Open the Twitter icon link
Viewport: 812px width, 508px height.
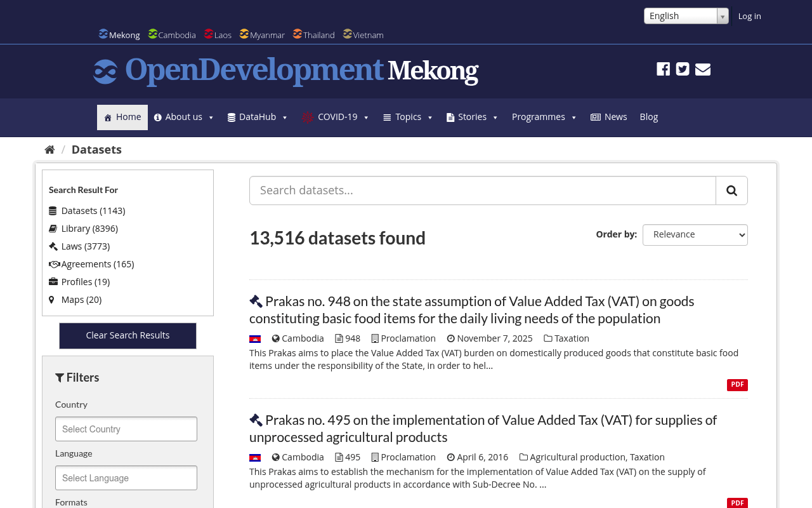tap(683, 69)
